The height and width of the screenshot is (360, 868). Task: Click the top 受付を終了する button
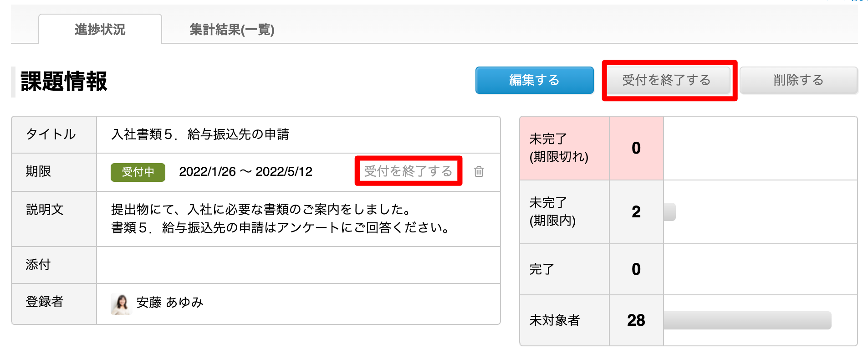(666, 80)
